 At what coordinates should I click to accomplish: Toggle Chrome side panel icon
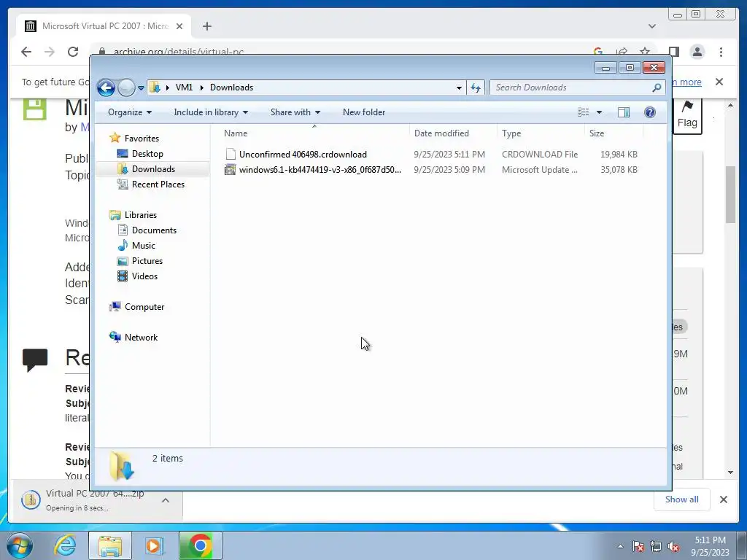pos(673,52)
